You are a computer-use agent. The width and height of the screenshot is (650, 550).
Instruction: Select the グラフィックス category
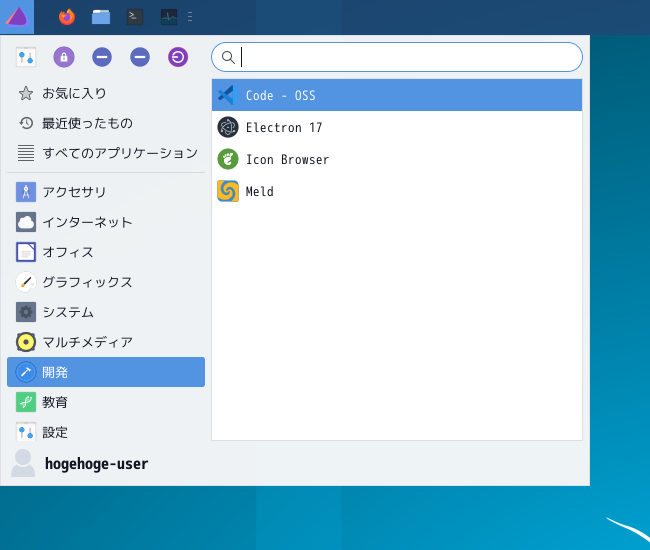(x=106, y=282)
